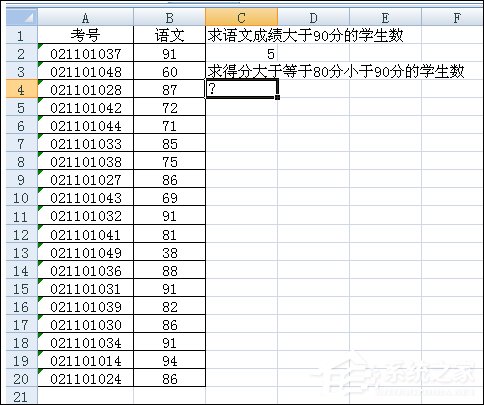
Task: Select row 10 header
Action: pyautogui.click(x=22, y=197)
